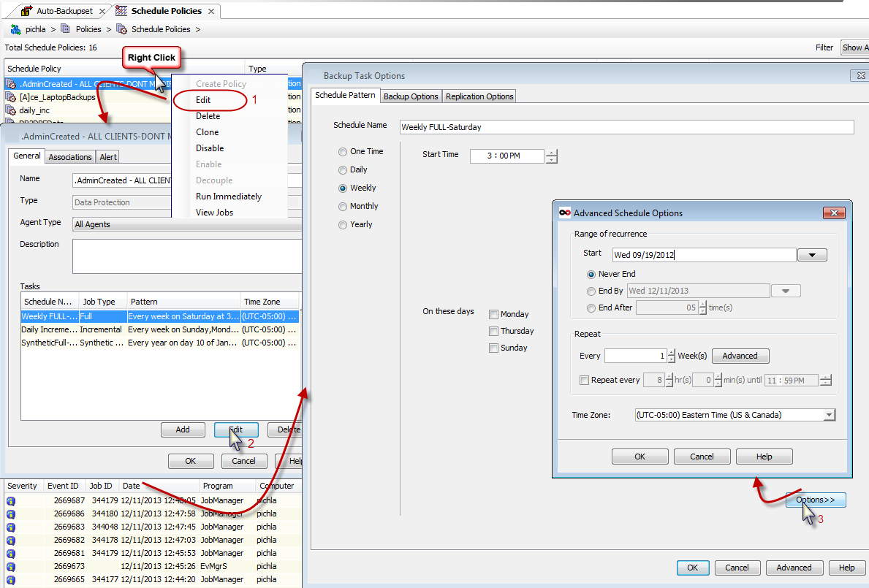Click the Auto-Backupset tab icon
This screenshot has height=588, width=869.
click(26, 10)
